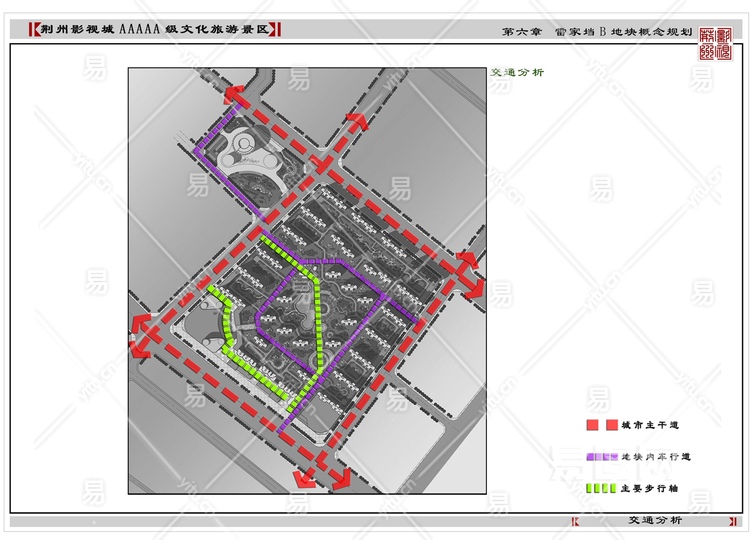This screenshot has width=756, height=540.
Task: Click the footer right red bracket marker
Action: pos(733,521)
